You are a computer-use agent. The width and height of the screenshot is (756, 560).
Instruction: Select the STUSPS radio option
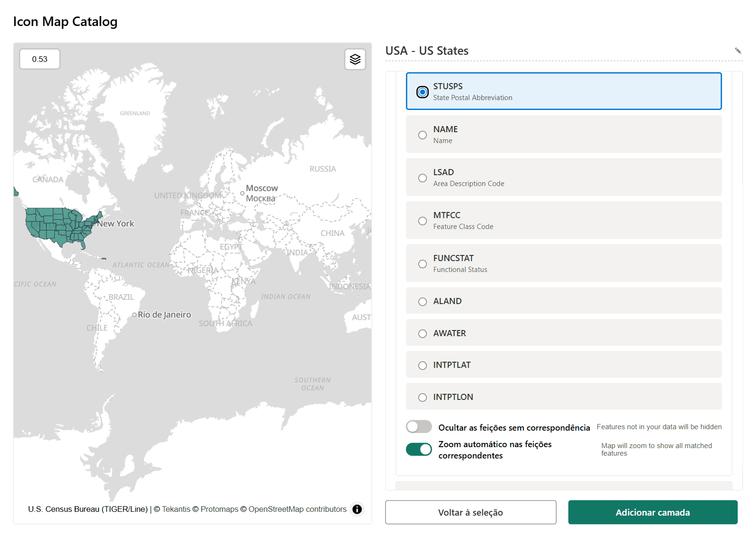[x=564, y=91]
